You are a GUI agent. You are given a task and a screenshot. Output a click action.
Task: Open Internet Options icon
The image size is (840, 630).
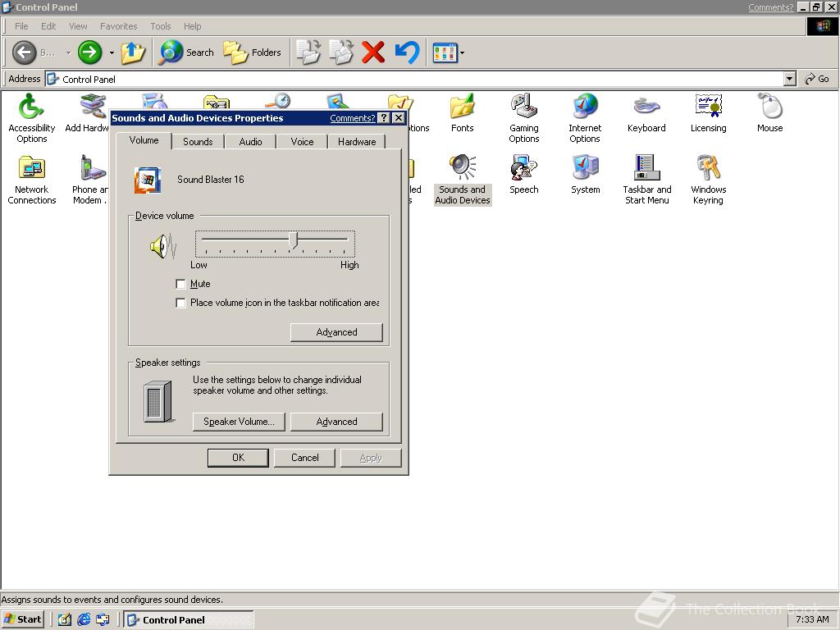(x=585, y=118)
